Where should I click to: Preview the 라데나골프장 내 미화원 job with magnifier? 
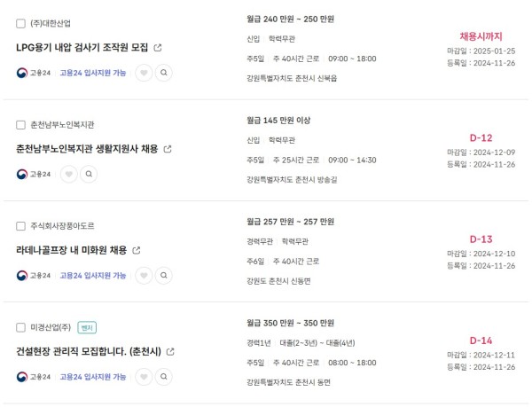164,276
